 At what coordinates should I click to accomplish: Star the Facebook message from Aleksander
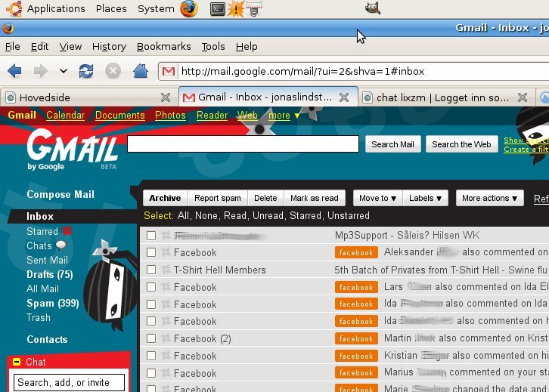point(166,252)
